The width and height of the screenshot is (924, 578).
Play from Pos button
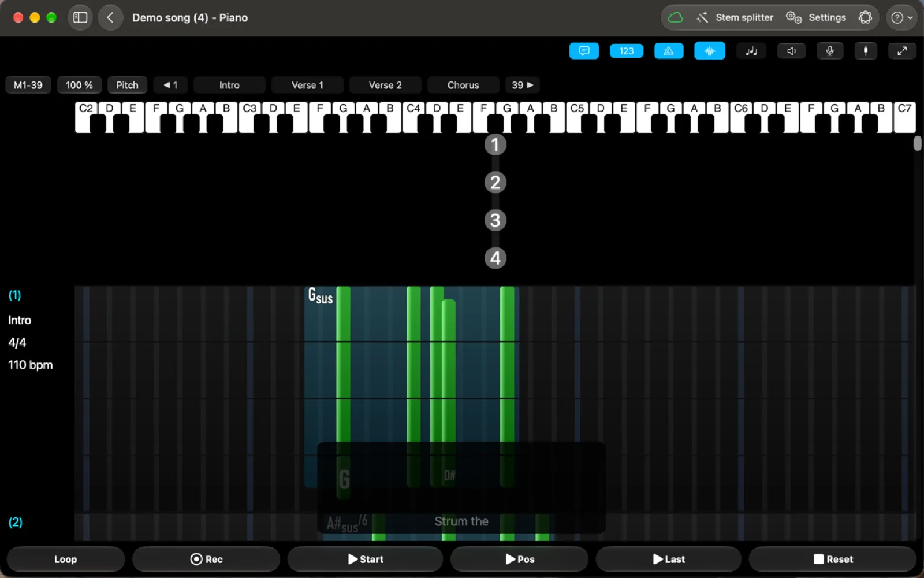pos(520,559)
